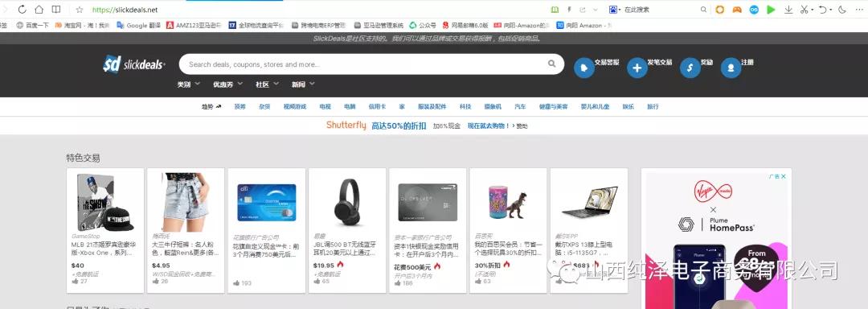Select the 汽车 category tab

(520, 106)
